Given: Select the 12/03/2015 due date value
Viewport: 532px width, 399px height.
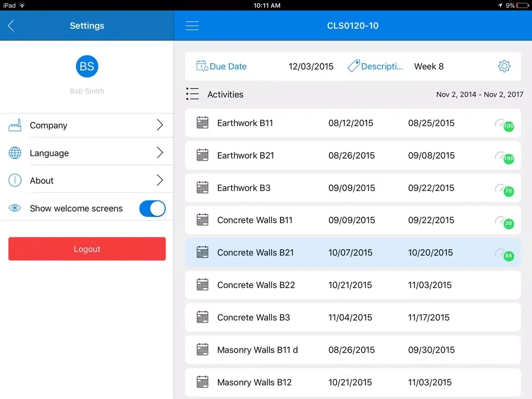Looking at the screenshot, I should point(311,66).
